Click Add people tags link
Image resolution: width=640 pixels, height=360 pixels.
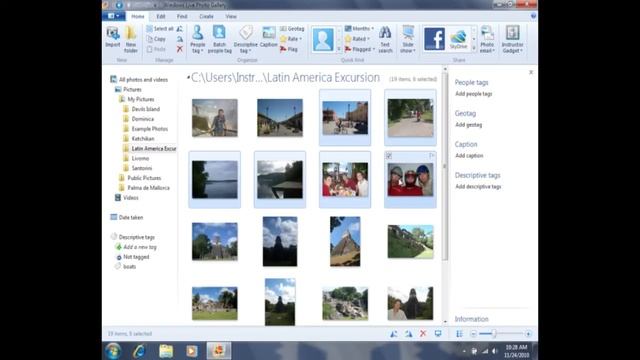point(473,94)
